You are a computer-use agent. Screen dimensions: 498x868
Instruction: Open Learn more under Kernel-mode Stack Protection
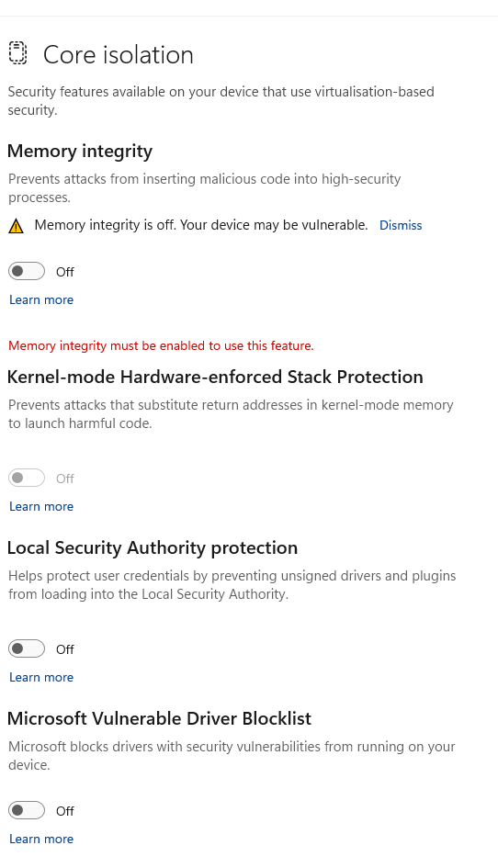point(41,506)
